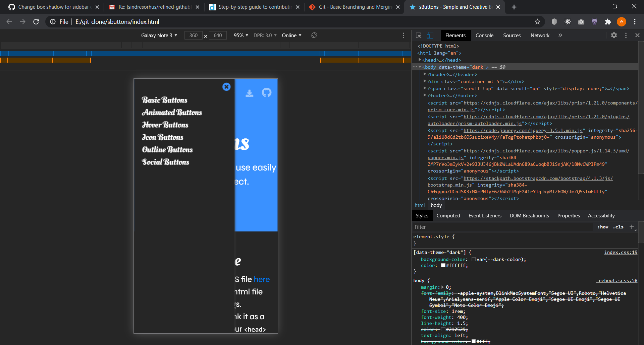Open DevTools customize menu dots
The height and width of the screenshot is (345, 644).
(x=626, y=35)
